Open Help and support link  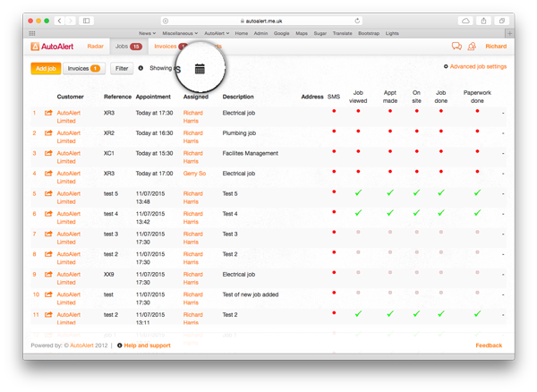148,345
